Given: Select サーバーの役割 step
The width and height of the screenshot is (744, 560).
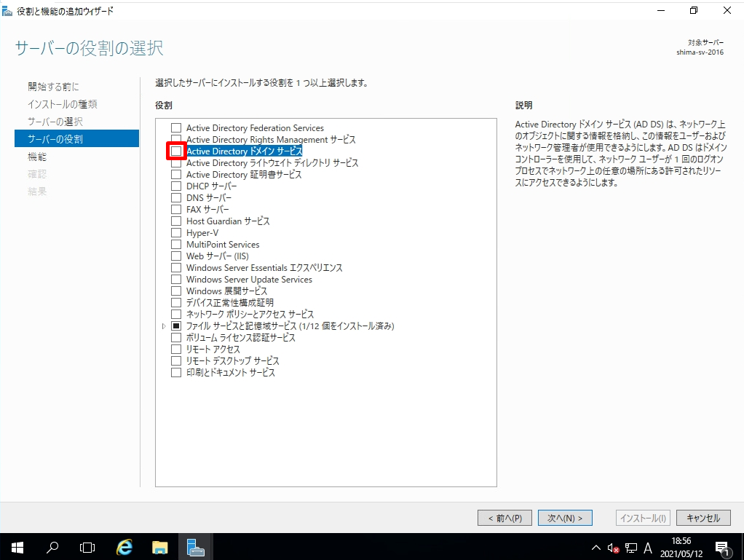Looking at the screenshot, I should 77,138.
